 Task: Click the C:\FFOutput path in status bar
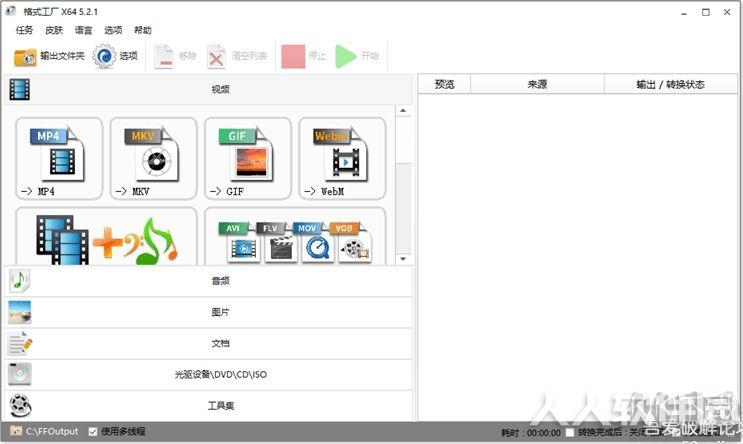[x=52, y=432]
